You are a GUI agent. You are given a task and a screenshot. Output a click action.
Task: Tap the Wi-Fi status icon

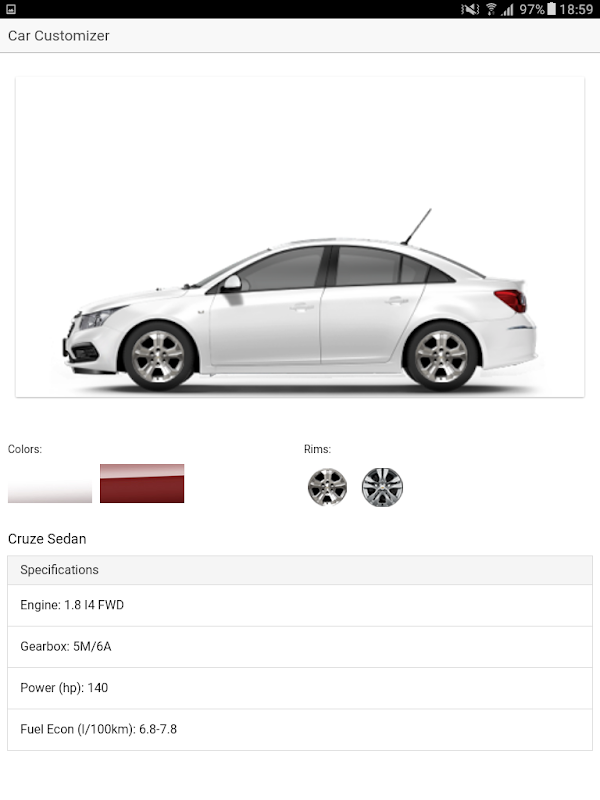(x=491, y=9)
